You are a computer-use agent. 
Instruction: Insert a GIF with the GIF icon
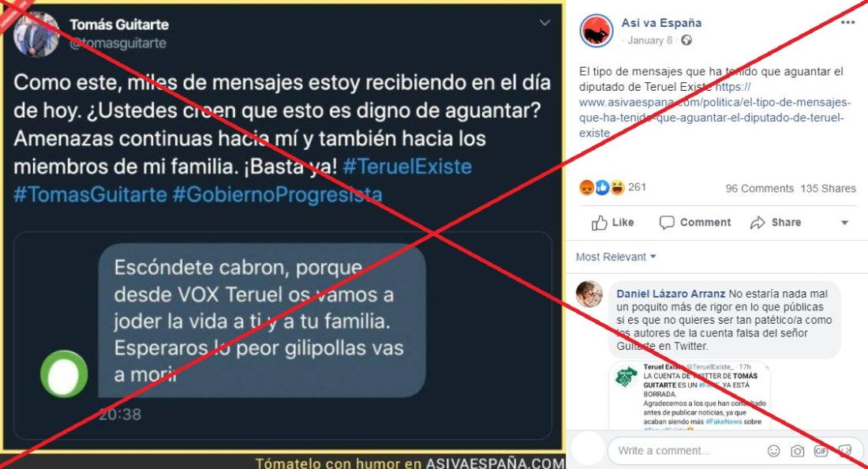[821, 451]
